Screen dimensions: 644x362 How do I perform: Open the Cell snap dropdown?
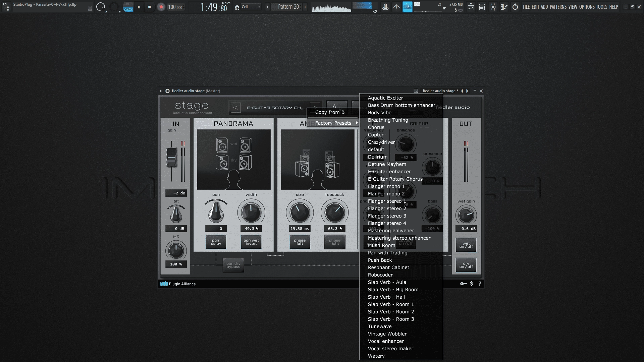251,7
